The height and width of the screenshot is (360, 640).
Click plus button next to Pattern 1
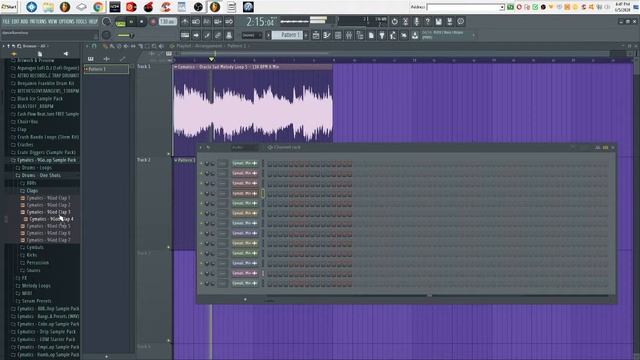tap(306, 35)
